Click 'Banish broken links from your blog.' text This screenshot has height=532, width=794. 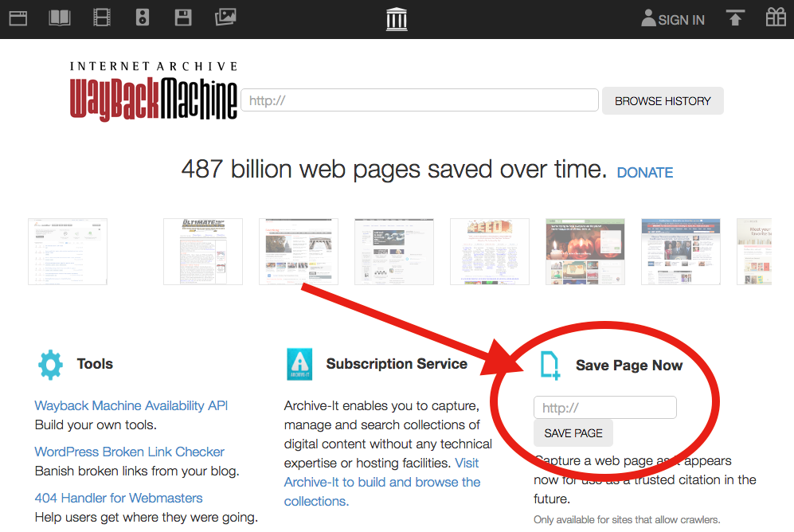[x=137, y=471]
